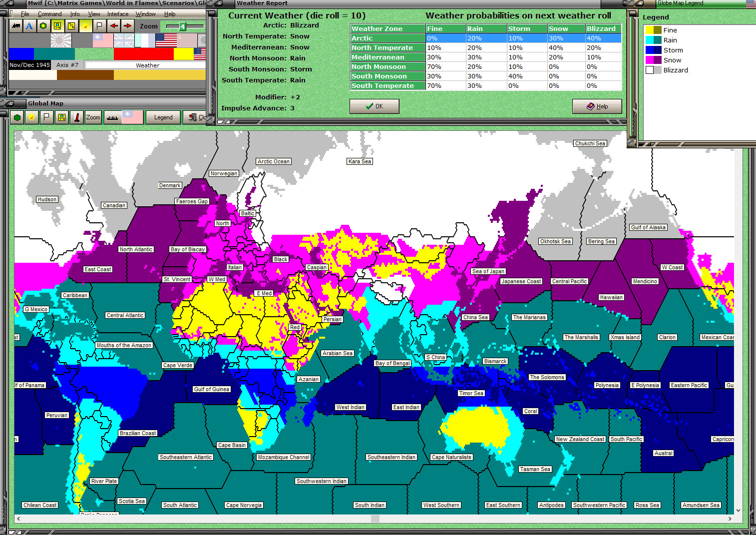Click the Storm color swatch in the Legend

pos(654,50)
